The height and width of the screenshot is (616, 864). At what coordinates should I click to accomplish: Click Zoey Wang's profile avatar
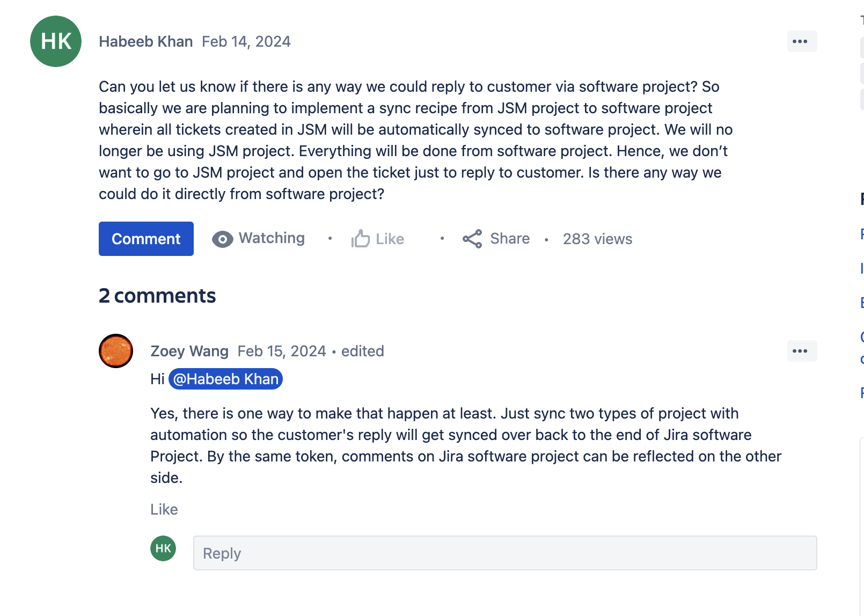(115, 351)
